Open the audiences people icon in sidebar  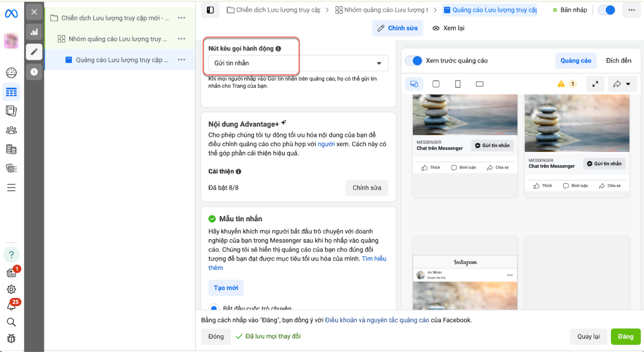pos(11,130)
